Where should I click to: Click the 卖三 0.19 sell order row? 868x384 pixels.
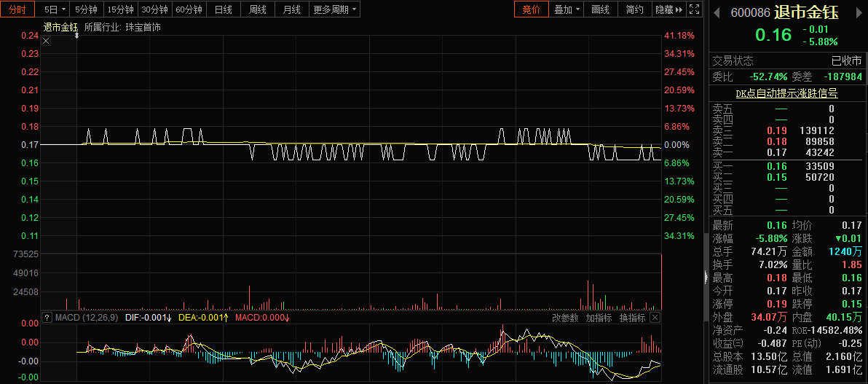tap(786, 130)
